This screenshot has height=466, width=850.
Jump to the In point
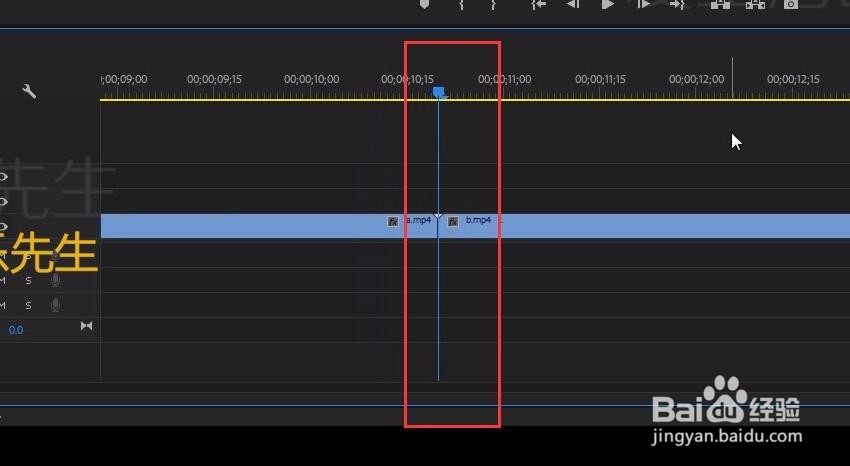coord(538,4)
